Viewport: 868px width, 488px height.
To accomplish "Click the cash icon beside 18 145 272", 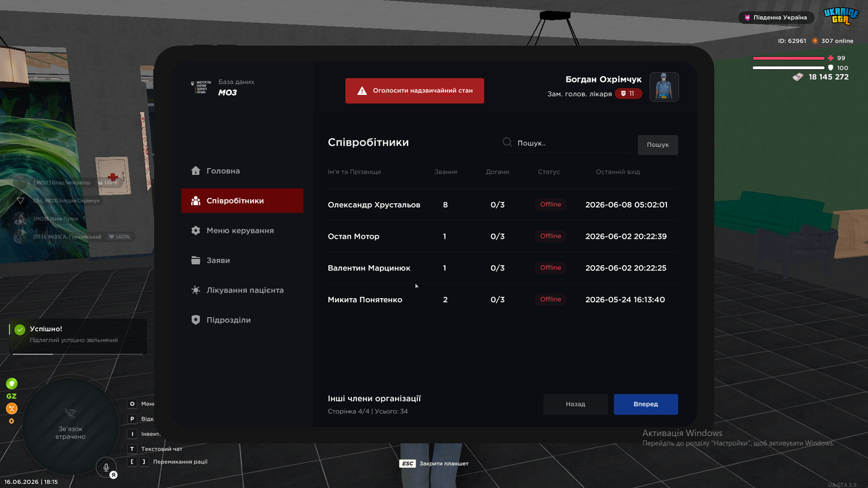I will coord(798,77).
